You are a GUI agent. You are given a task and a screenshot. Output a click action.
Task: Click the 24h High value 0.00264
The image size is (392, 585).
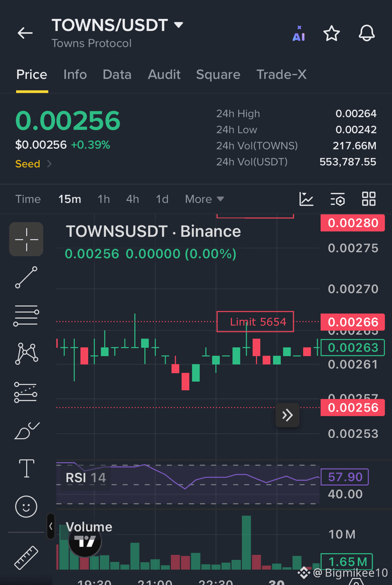tap(356, 114)
